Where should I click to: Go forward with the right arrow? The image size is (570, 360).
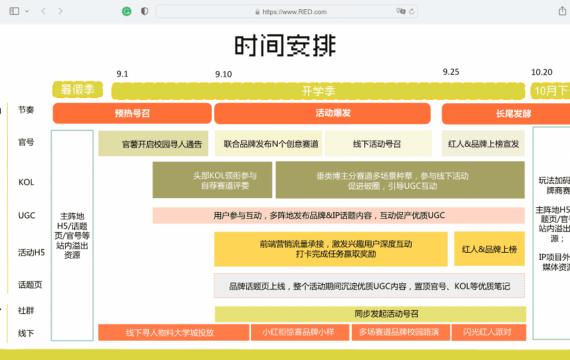[60, 11]
